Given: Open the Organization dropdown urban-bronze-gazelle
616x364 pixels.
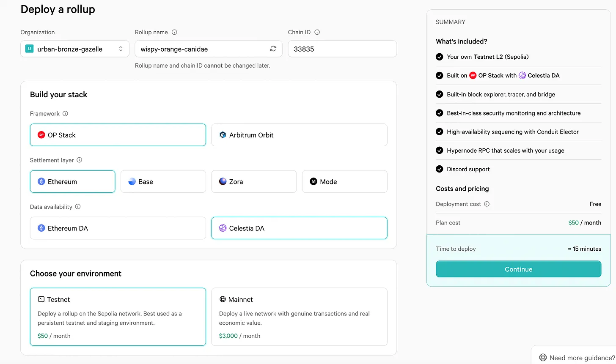Looking at the screenshot, I should (x=75, y=49).
